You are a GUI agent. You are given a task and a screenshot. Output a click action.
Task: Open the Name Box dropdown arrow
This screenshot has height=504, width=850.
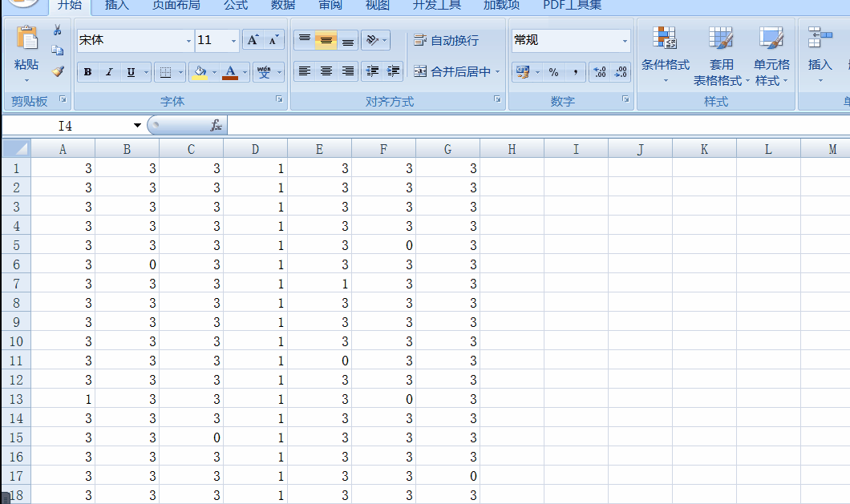point(137,126)
